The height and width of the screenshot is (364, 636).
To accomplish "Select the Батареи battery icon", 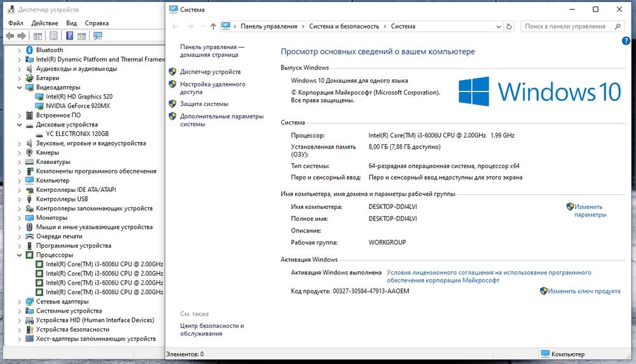I will tap(29, 78).
